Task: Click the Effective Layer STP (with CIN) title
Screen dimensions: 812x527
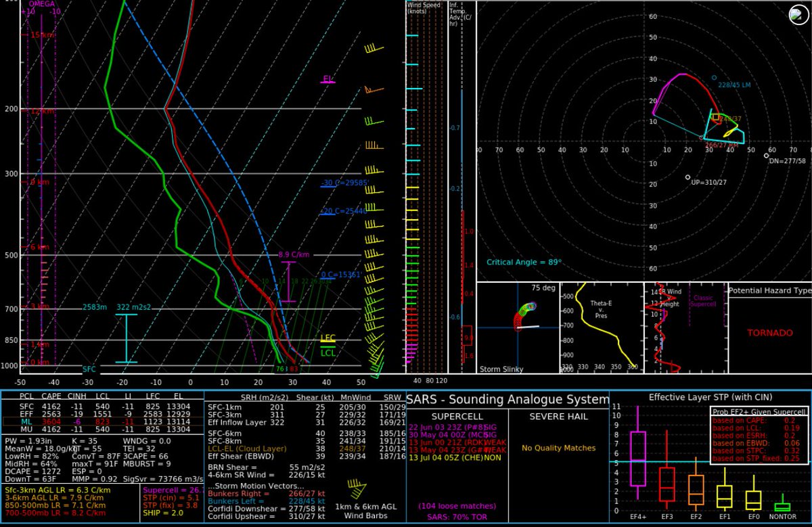Action: click(x=710, y=396)
